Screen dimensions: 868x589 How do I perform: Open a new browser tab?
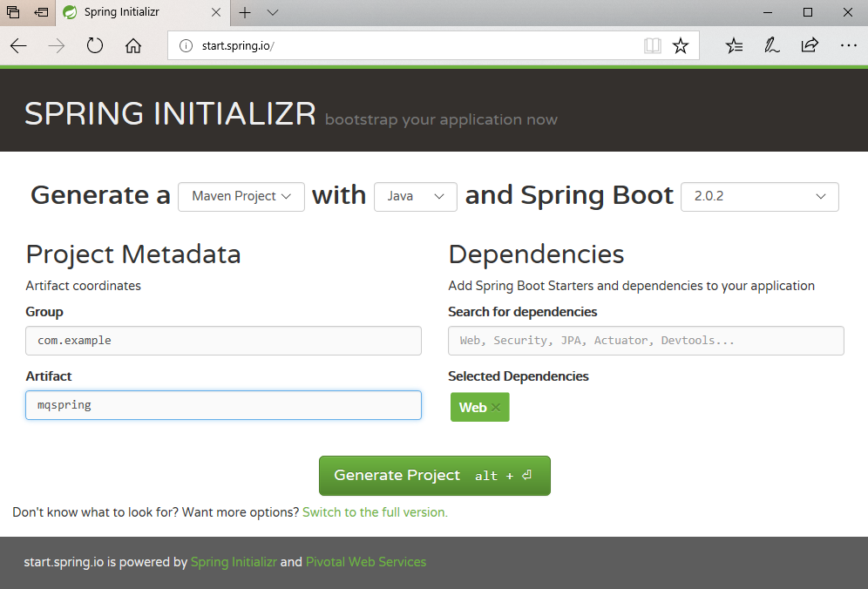click(x=245, y=12)
